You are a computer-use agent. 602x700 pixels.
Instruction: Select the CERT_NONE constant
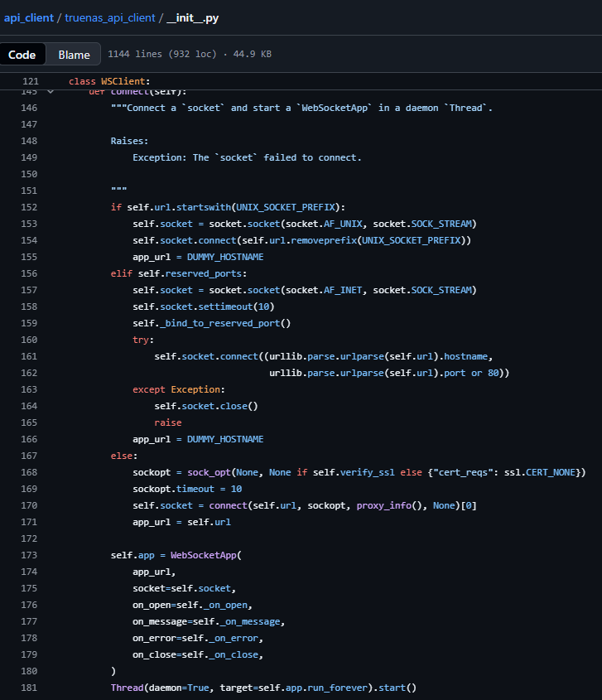[x=552, y=472]
